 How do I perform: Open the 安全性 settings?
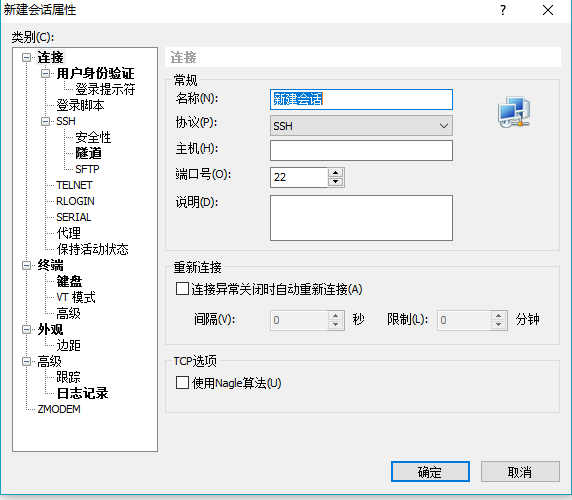click(93, 137)
